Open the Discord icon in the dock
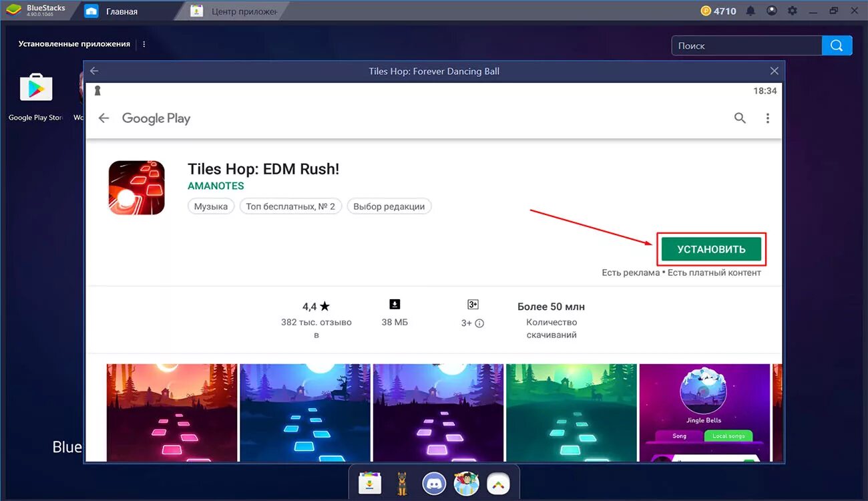 click(434, 482)
